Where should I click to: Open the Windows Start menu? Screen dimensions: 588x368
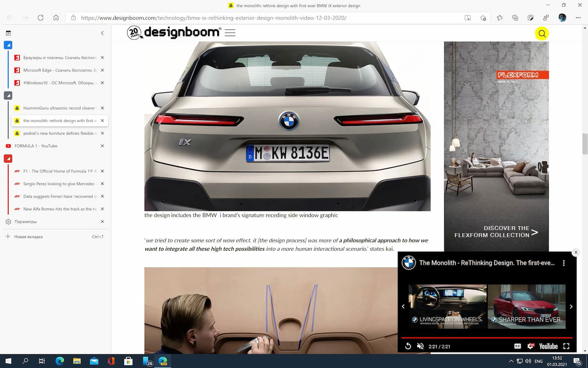[8, 361]
